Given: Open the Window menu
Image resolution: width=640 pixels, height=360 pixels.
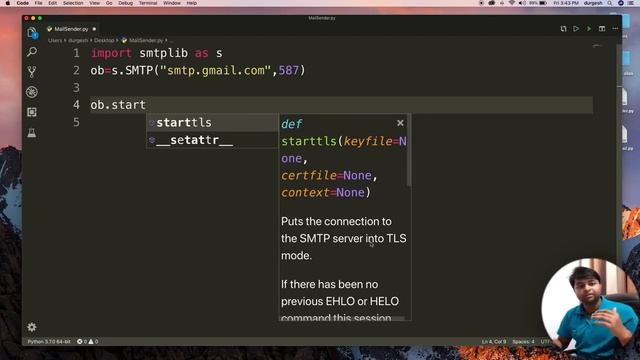Looking at the screenshot, I should coord(172,3).
